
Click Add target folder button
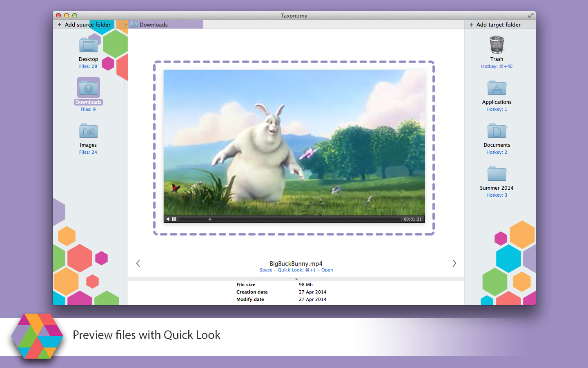(495, 25)
